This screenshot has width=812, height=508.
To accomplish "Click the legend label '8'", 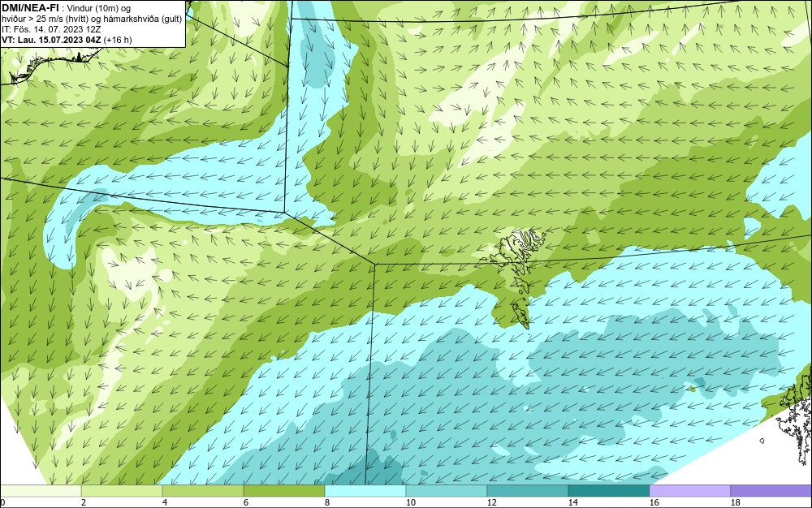I will [x=326, y=502].
